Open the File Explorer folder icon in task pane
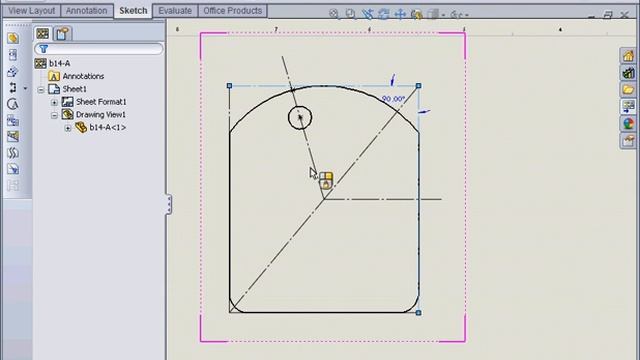The width and height of the screenshot is (640, 360). point(628,89)
